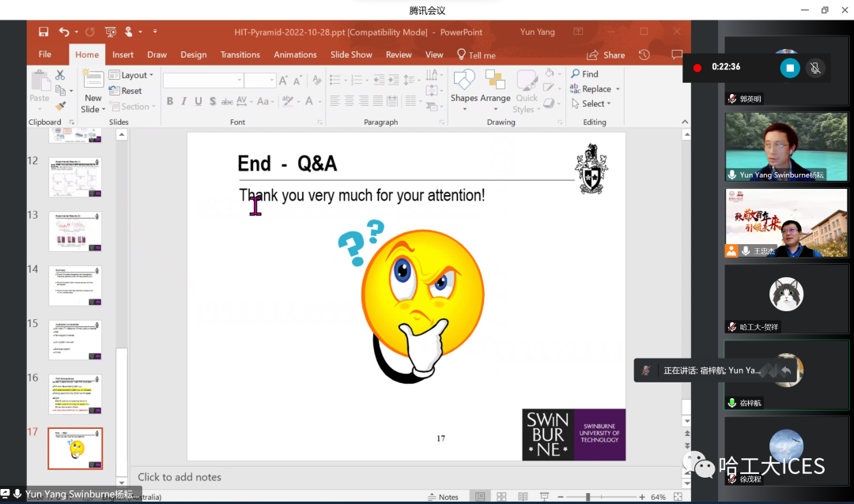This screenshot has width=854, height=504.
Task: Click the Cut scissors icon
Action: point(60,75)
